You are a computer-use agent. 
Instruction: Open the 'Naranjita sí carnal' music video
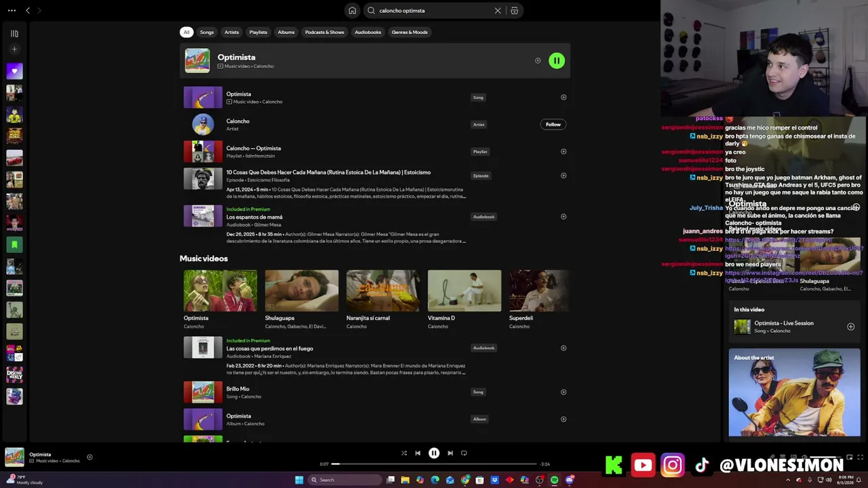383,291
